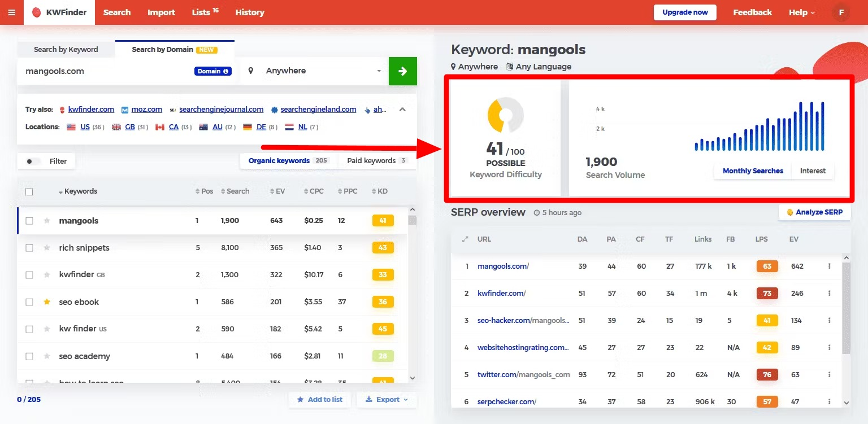Click the green arrow search button
This screenshot has height=424, width=868.
point(403,71)
